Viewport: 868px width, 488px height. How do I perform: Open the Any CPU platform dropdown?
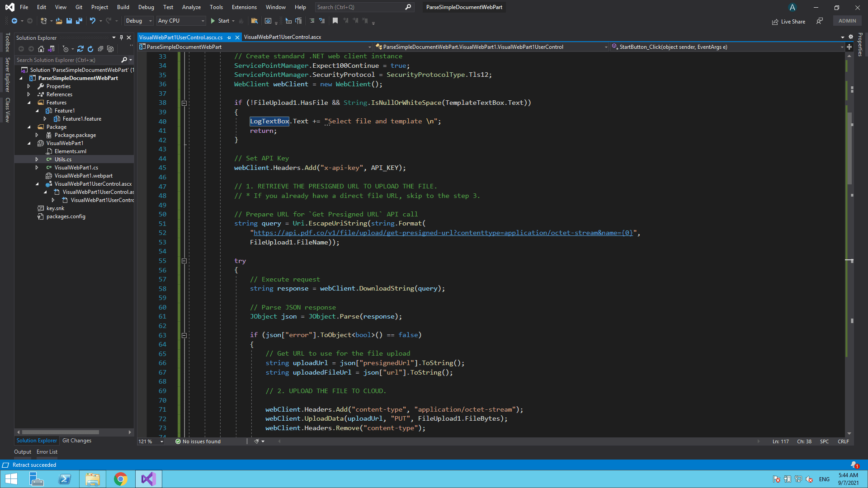(181, 21)
